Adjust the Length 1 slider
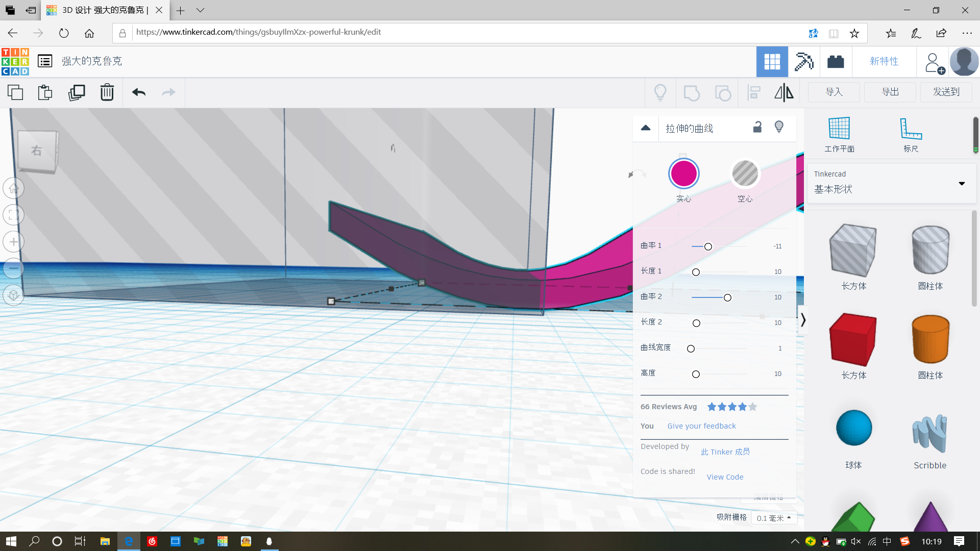 [696, 272]
